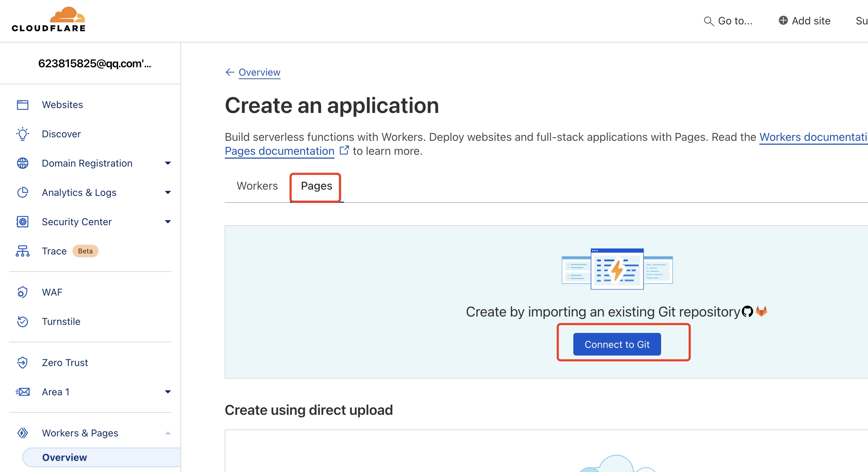Click the back arrow beside Overview
The width and height of the screenshot is (868, 472).
[230, 72]
